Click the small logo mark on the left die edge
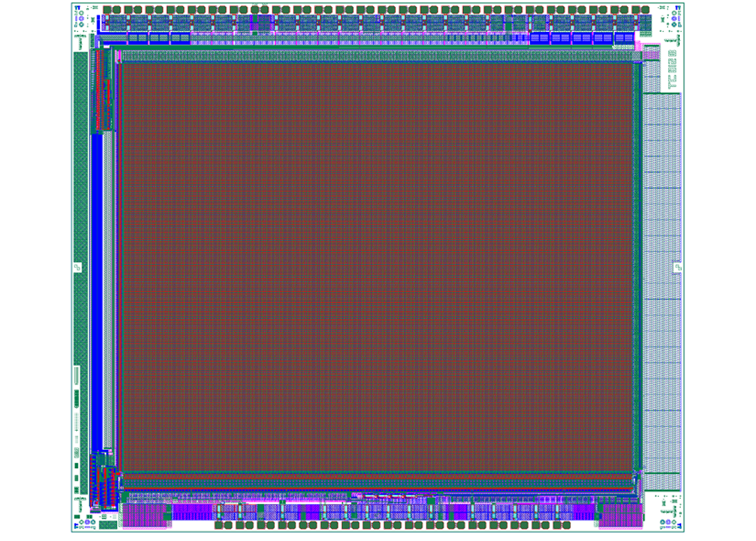 78,267
